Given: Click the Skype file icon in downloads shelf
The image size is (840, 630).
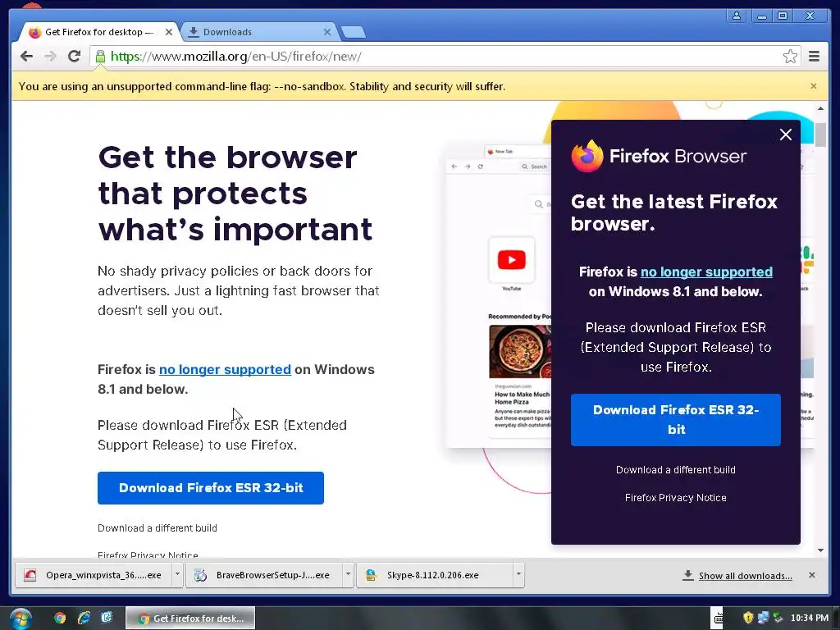Looking at the screenshot, I should pos(371,575).
